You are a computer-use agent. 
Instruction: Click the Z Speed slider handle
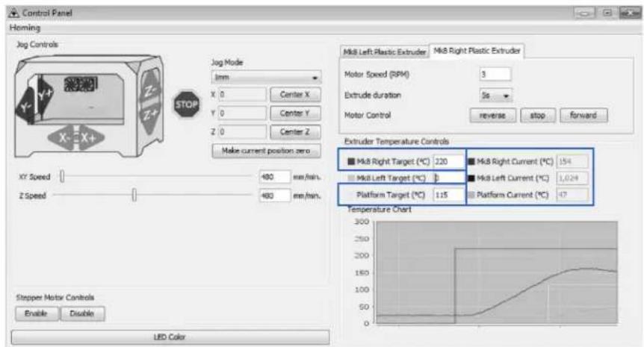pos(134,196)
